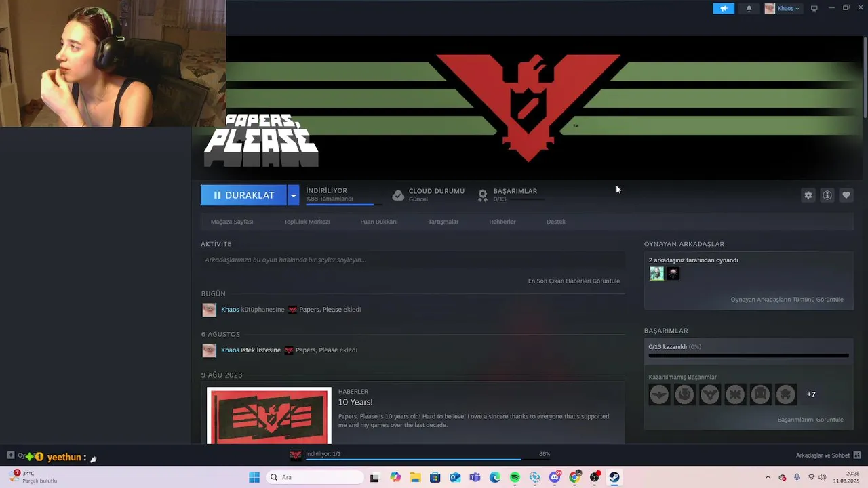
Task: Open Discord from the taskbar
Action: tap(555, 477)
